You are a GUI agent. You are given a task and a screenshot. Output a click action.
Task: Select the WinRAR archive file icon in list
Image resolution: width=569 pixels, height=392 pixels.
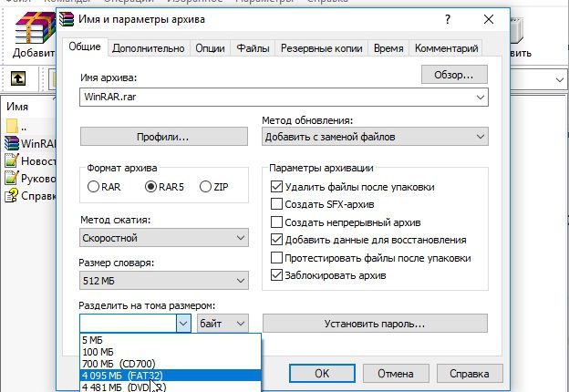click(x=12, y=143)
